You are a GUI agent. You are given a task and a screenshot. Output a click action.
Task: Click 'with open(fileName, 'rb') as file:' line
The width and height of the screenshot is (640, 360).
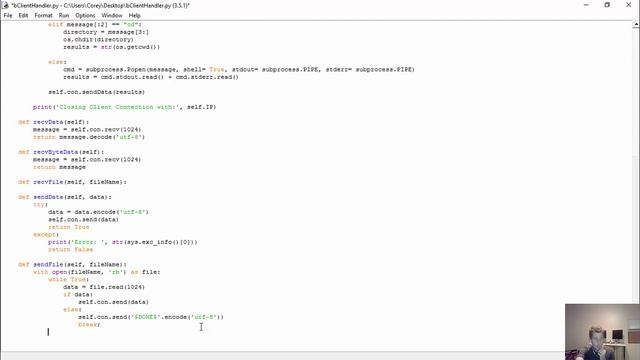pyautogui.click(x=97, y=272)
